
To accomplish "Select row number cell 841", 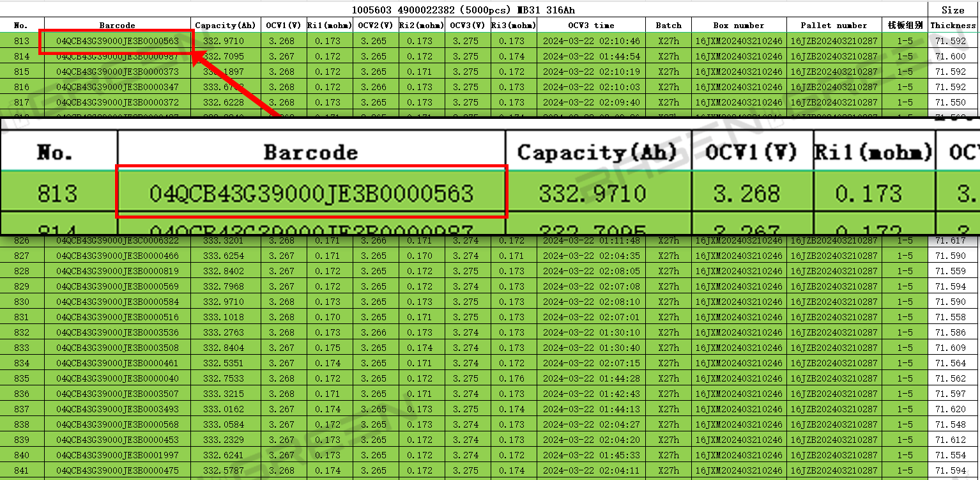I will (22, 470).
